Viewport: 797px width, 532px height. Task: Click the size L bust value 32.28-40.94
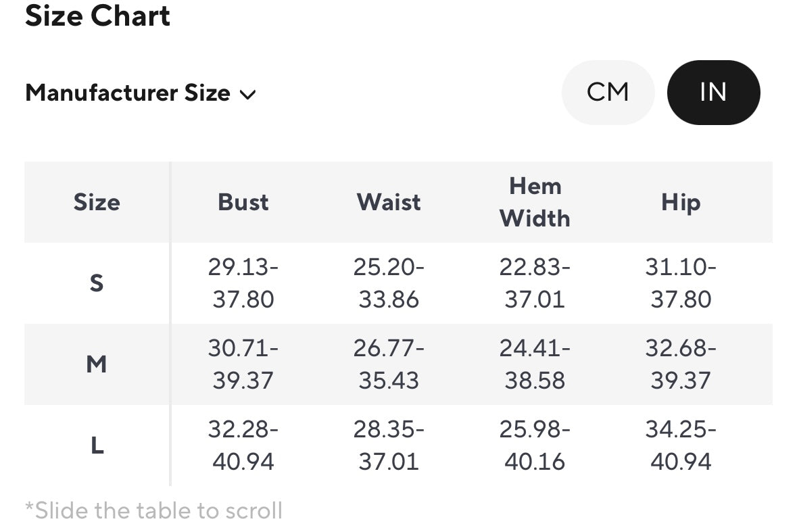243,445
